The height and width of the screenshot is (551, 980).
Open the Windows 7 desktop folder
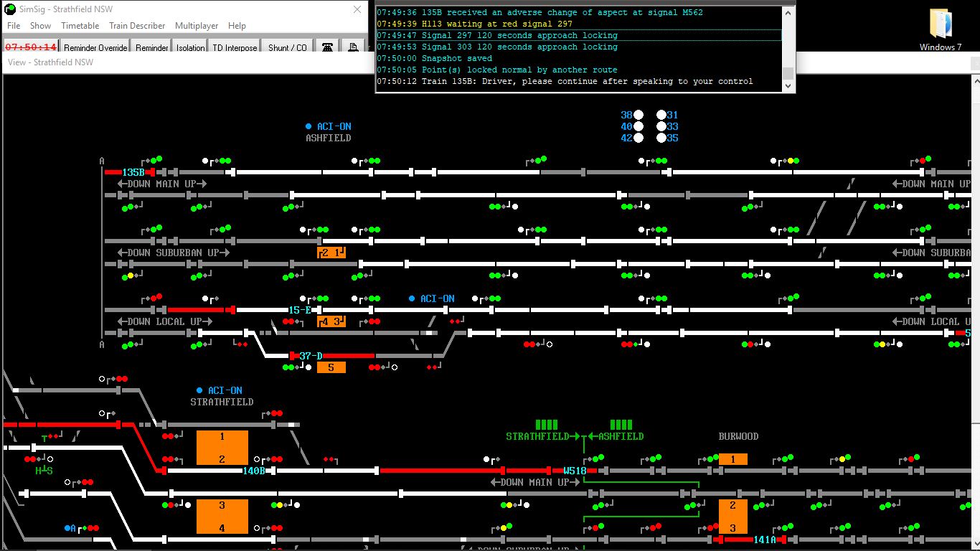[x=940, y=29]
